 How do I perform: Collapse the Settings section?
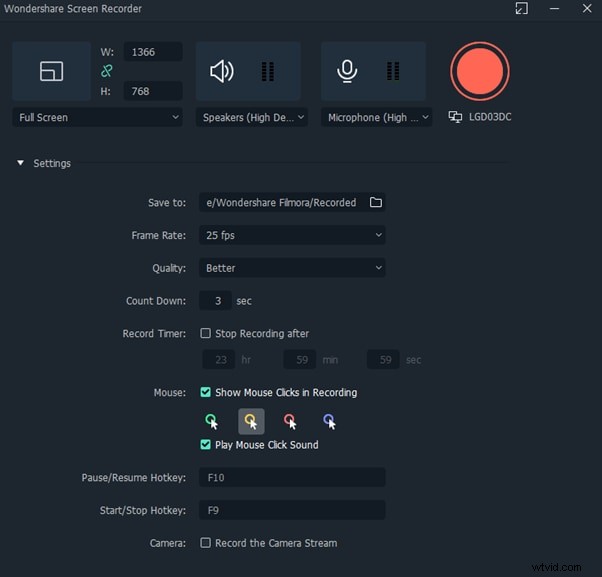click(21, 163)
